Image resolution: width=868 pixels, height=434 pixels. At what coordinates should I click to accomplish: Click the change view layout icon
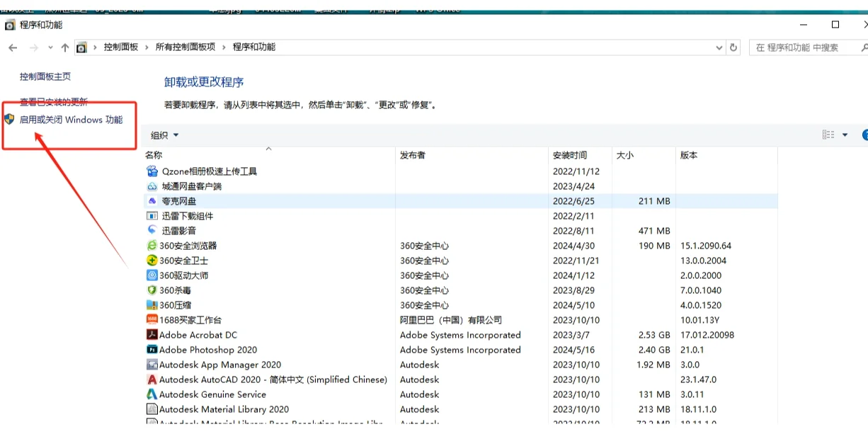click(828, 135)
